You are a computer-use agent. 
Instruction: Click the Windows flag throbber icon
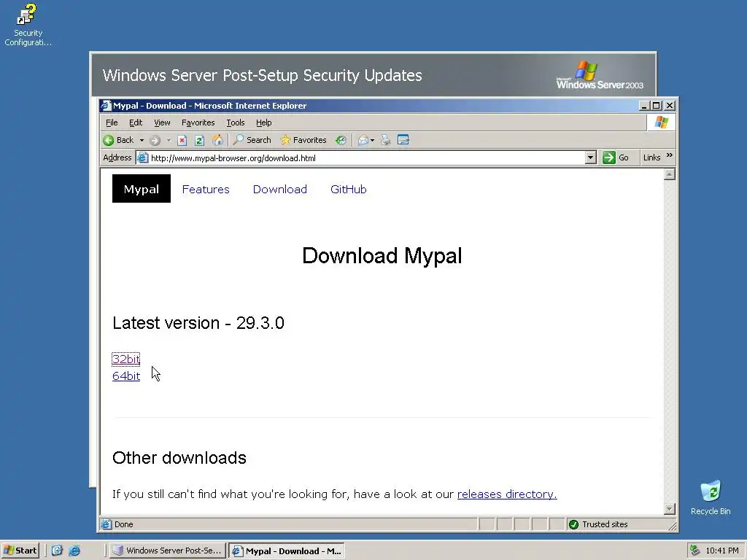pos(661,122)
